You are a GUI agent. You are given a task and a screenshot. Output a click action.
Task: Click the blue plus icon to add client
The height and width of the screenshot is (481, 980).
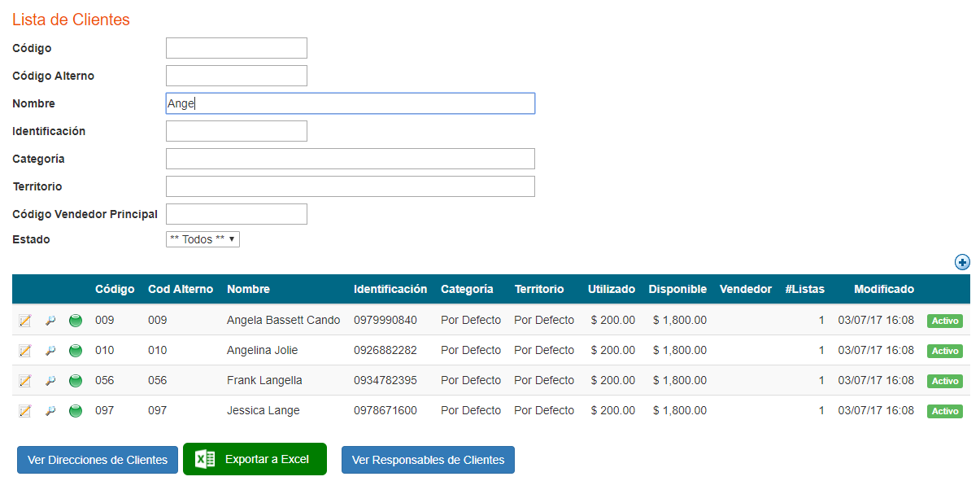click(x=962, y=262)
